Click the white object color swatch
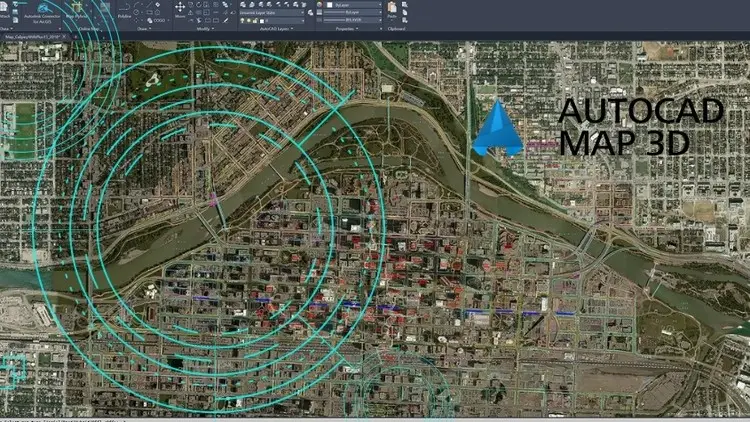The height and width of the screenshot is (422, 750). click(x=330, y=5)
